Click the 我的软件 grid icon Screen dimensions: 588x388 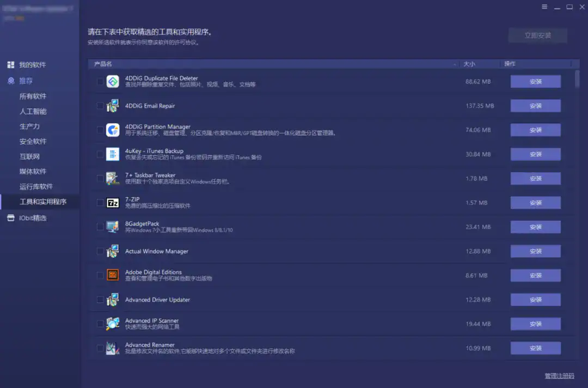pos(11,65)
